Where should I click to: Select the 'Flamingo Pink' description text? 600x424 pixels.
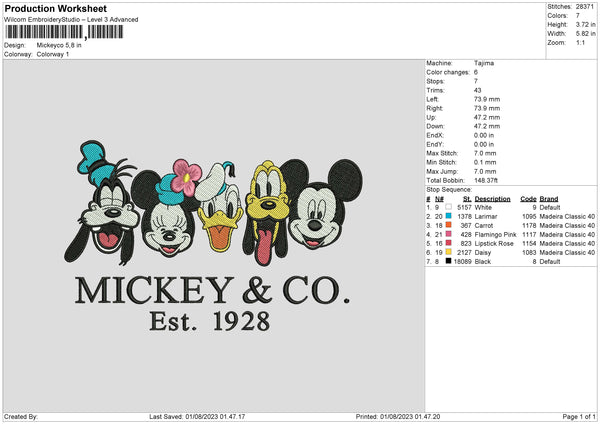[496, 235]
